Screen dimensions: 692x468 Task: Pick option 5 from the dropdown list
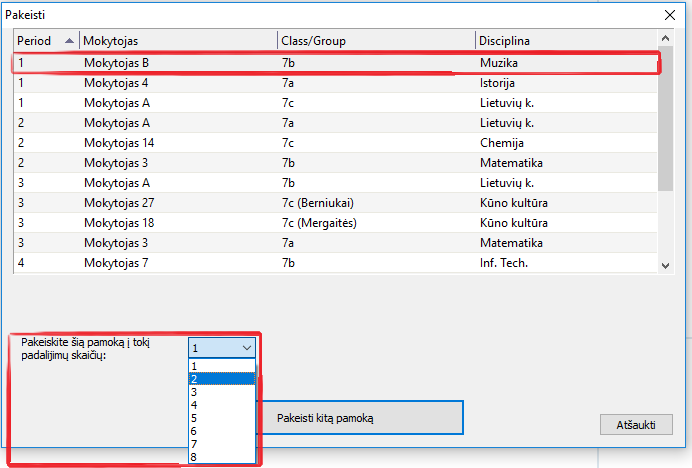coord(222,418)
